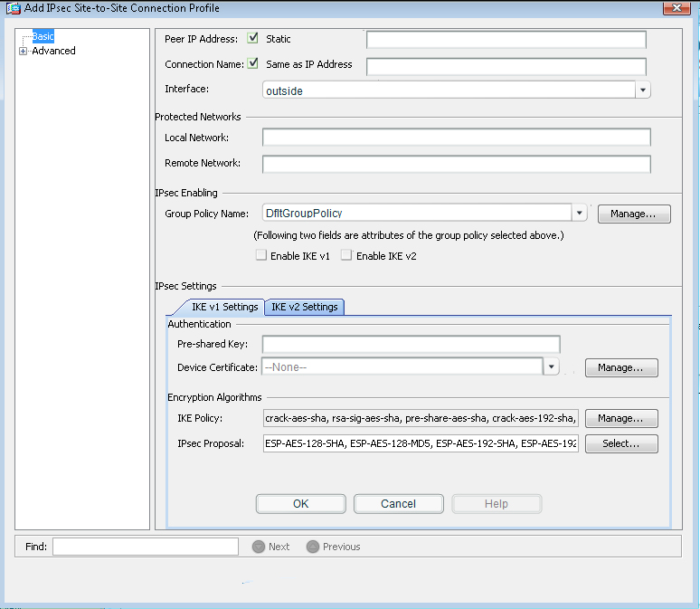Click the Find search input field

145,547
